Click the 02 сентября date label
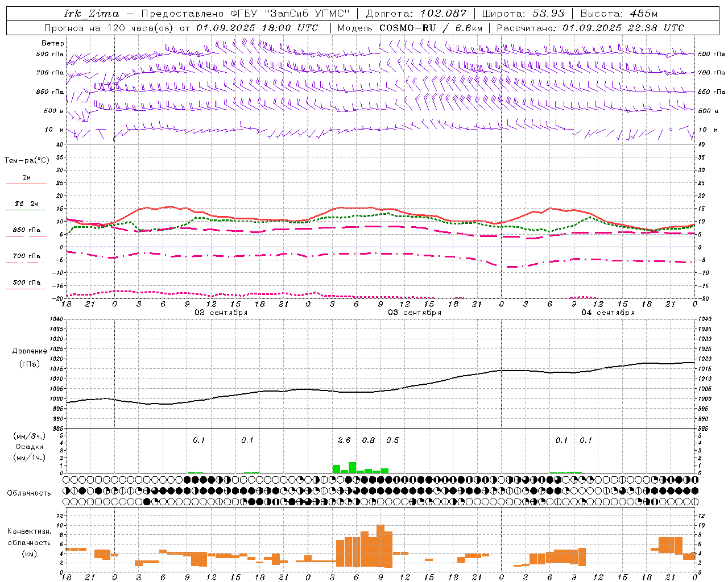Image resolution: width=728 pixels, height=582 pixels. 221,313
